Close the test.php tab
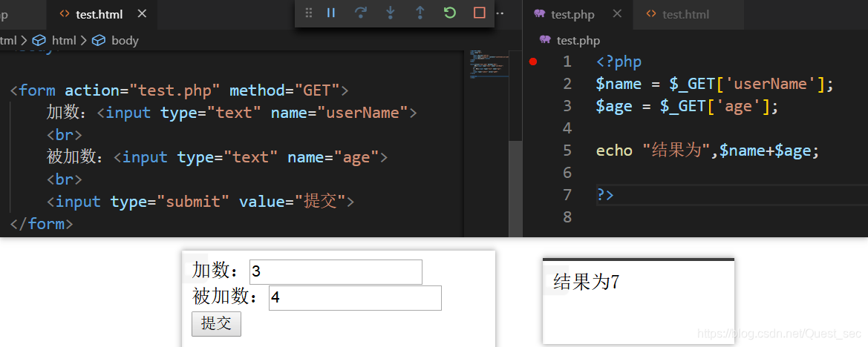The width and height of the screenshot is (868, 347). click(617, 14)
